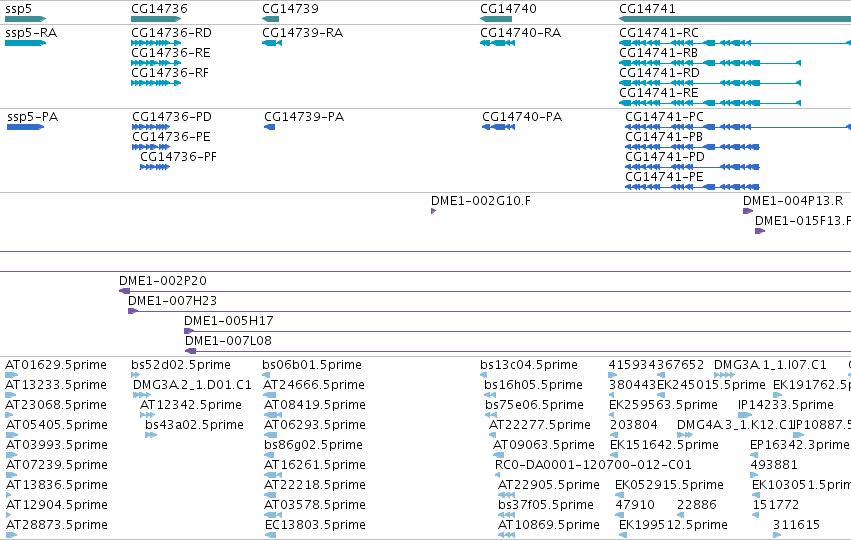Viewport: 851px width, 540px height.
Task: Open EST EK052915.5prime
Action: (669, 485)
